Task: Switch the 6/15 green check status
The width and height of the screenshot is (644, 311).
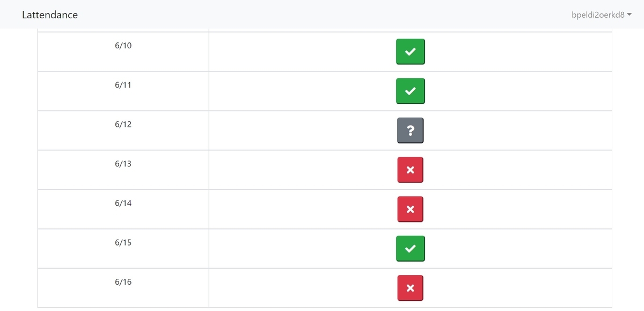Action: pyautogui.click(x=410, y=249)
